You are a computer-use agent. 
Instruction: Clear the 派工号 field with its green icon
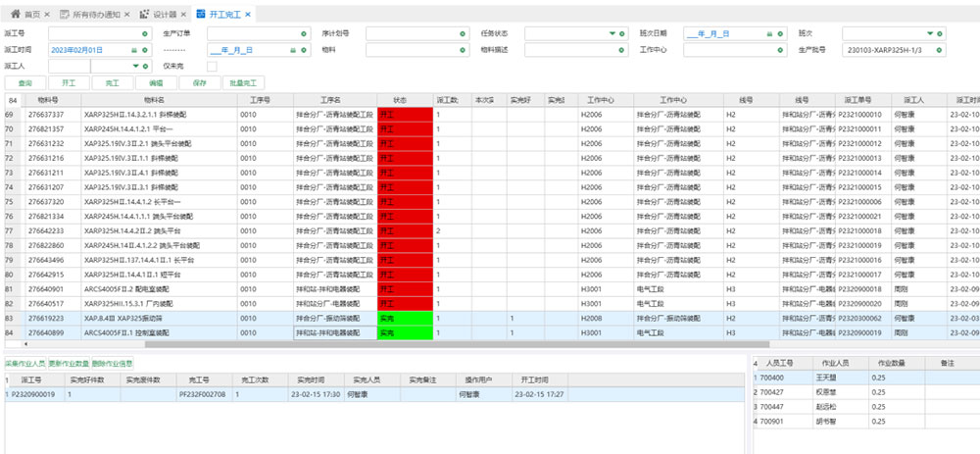click(144, 33)
